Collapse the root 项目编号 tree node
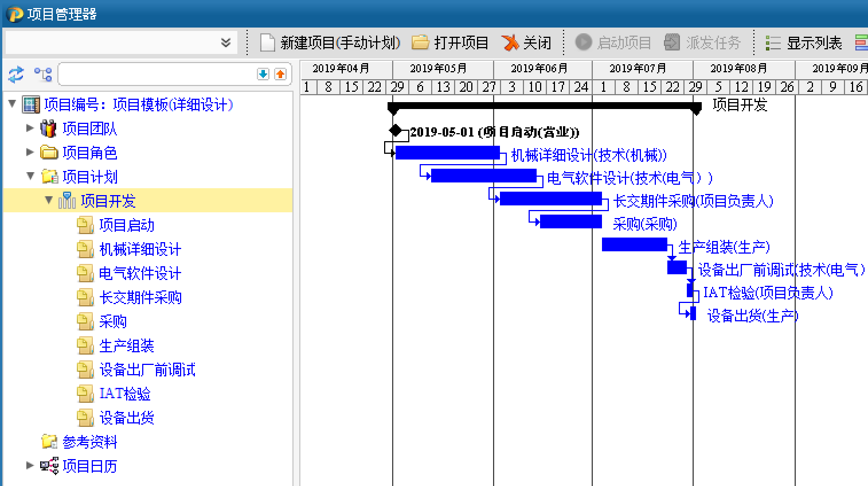 pyautogui.click(x=13, y=104)
